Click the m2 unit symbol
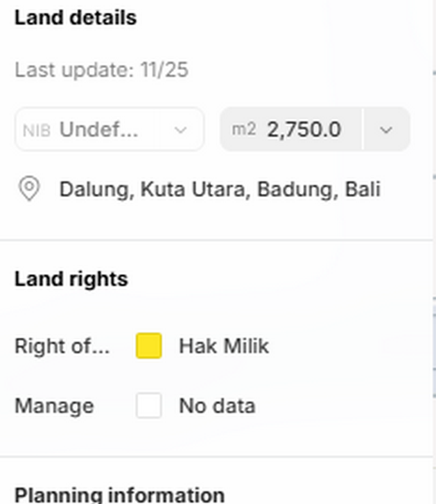 pyautogui.click(x=244, y=130)
